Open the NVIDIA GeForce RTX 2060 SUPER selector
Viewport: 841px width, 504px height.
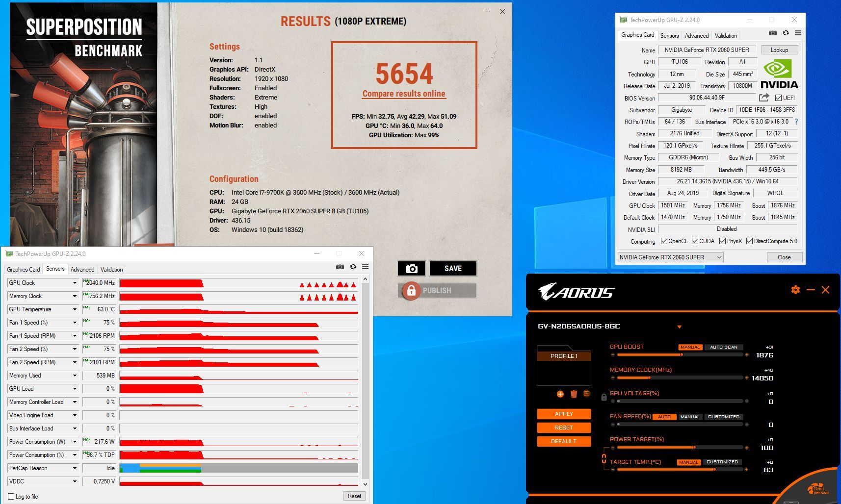(x=670, y=257)
